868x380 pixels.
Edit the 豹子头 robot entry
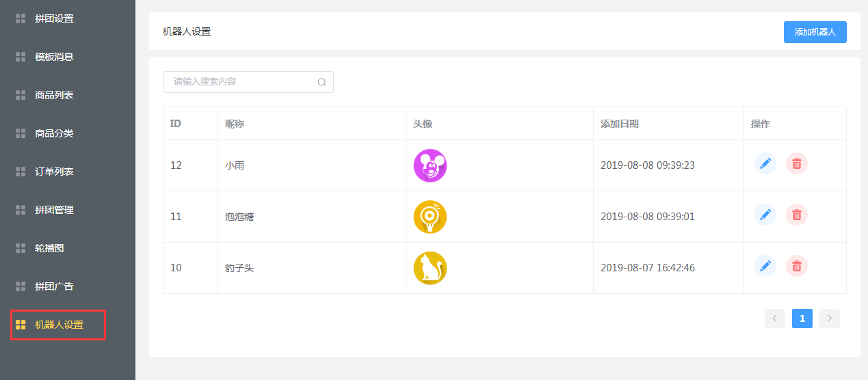[x=765, y=266]
